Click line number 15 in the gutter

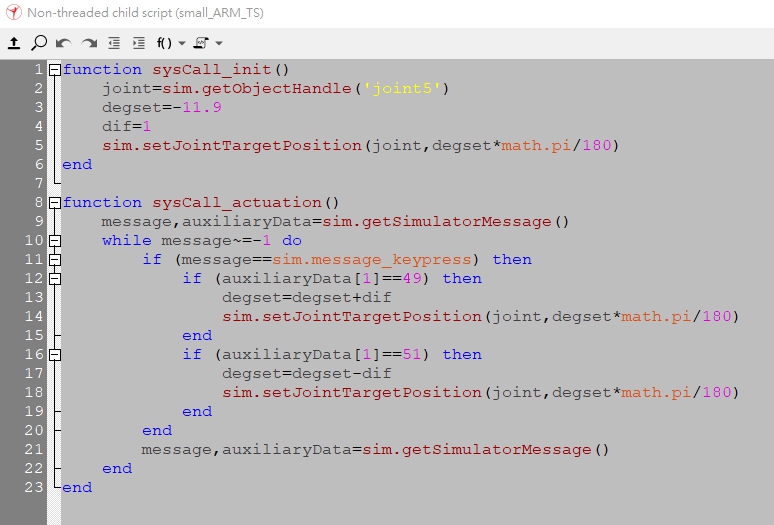coord(34,336)
